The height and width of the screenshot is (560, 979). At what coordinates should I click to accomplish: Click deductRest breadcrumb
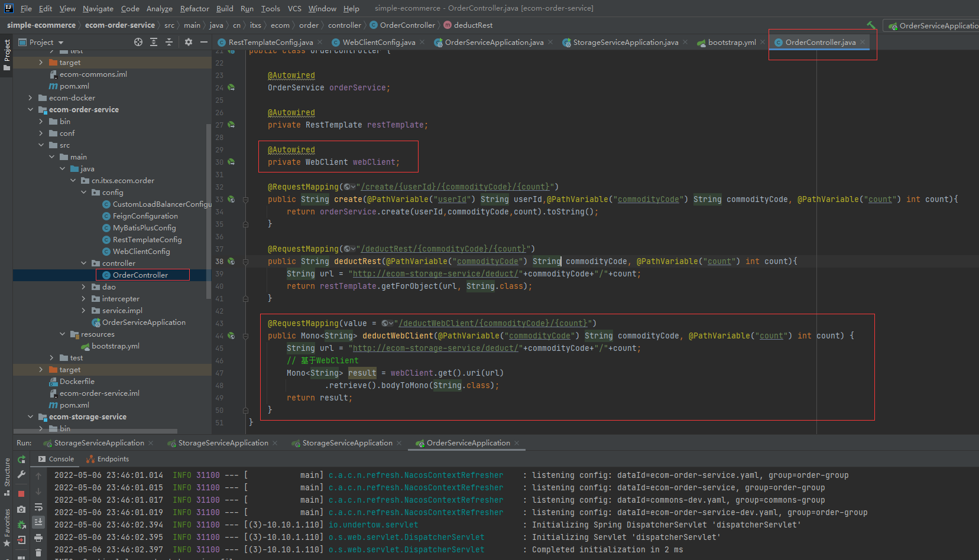tap(473, 25)
